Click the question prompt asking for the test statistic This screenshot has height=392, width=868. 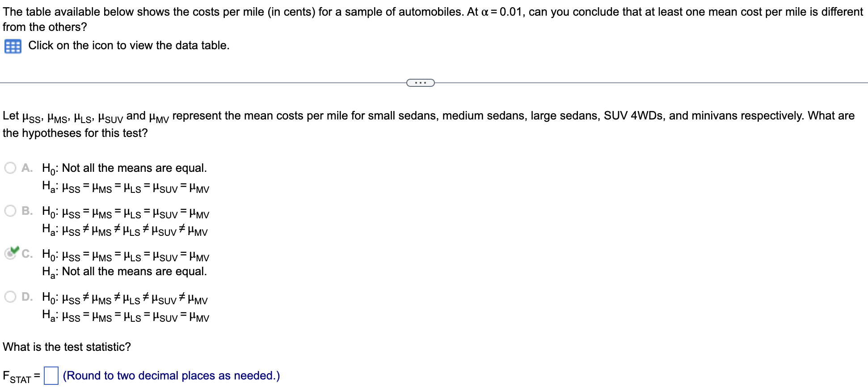66,346
